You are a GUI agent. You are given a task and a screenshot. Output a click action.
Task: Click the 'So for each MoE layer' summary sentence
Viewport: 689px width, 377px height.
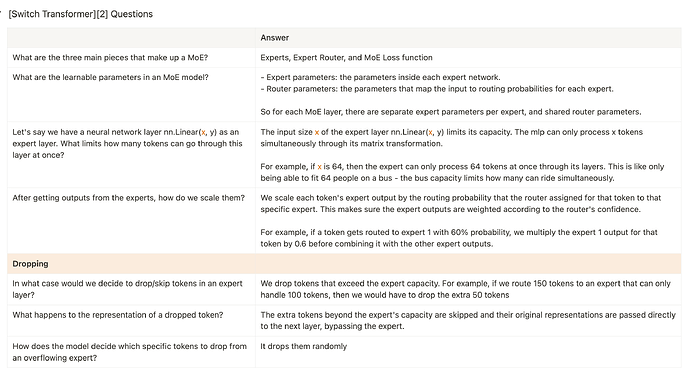tap(451, 112)
